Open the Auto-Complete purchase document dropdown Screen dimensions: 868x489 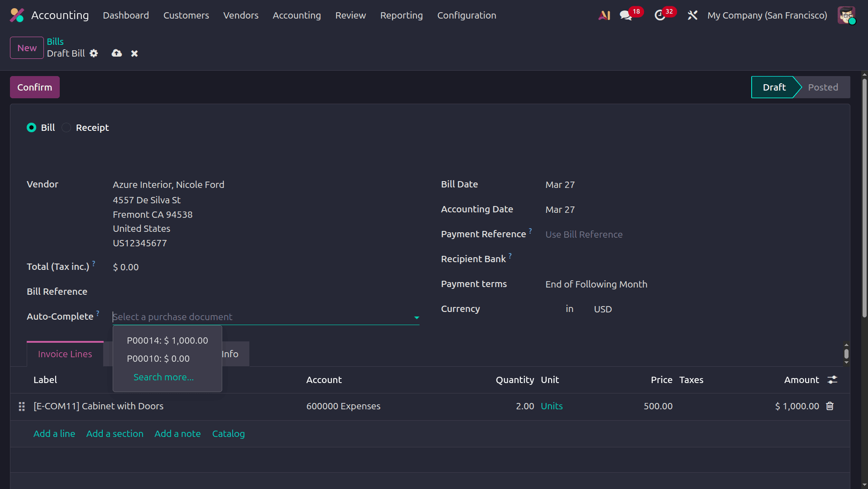tap(416, 317)
